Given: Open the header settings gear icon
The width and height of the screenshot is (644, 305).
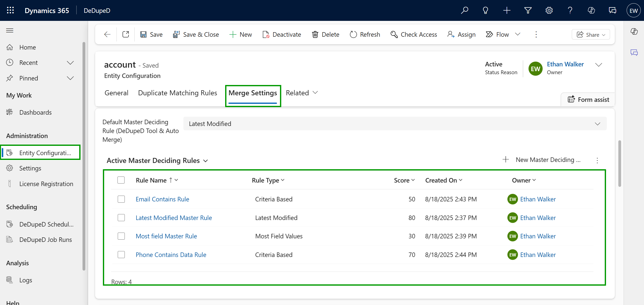Looking at the screenshot, I should click(549, 10).
